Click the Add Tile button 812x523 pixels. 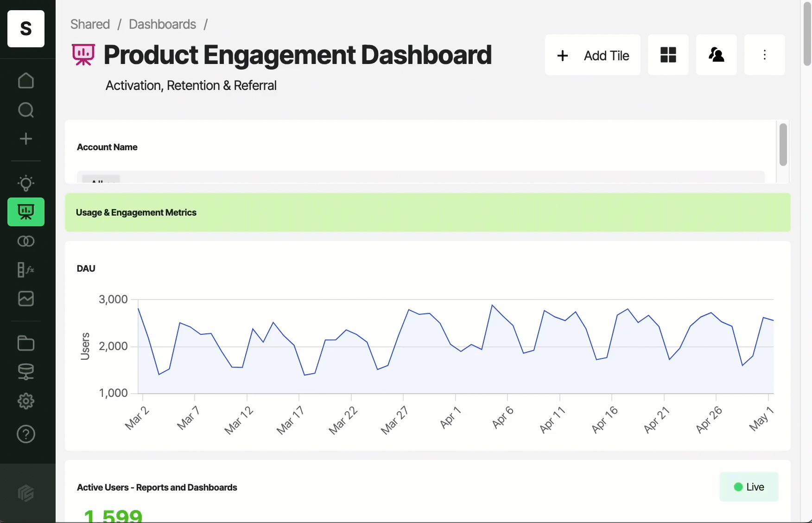(x=593, y=55)
